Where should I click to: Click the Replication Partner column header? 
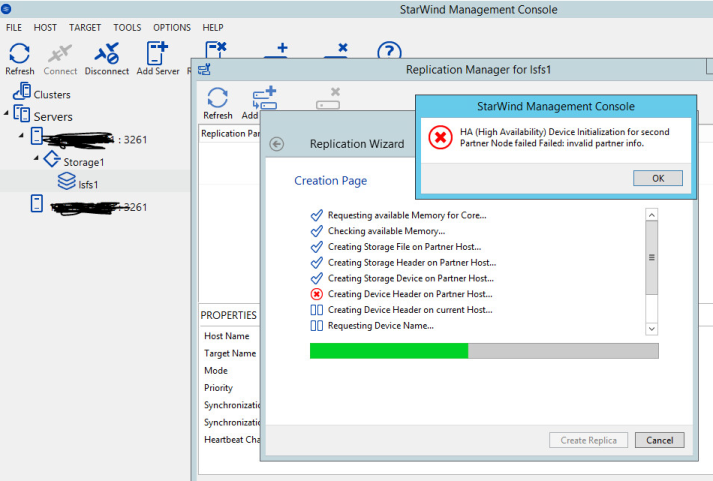click(x=230, y=134)
